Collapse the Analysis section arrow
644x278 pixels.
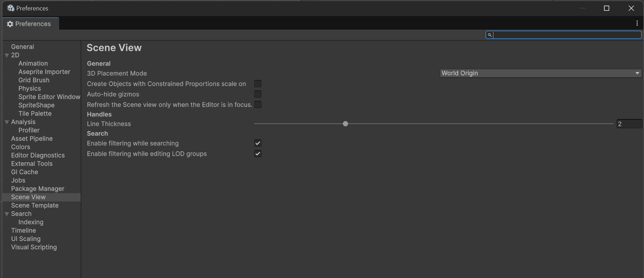(x=7, y=122)
